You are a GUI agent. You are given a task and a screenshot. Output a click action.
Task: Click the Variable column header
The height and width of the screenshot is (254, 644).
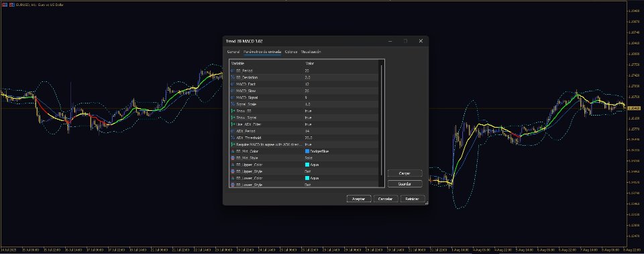pyautogui.click(x=237, y=63)
